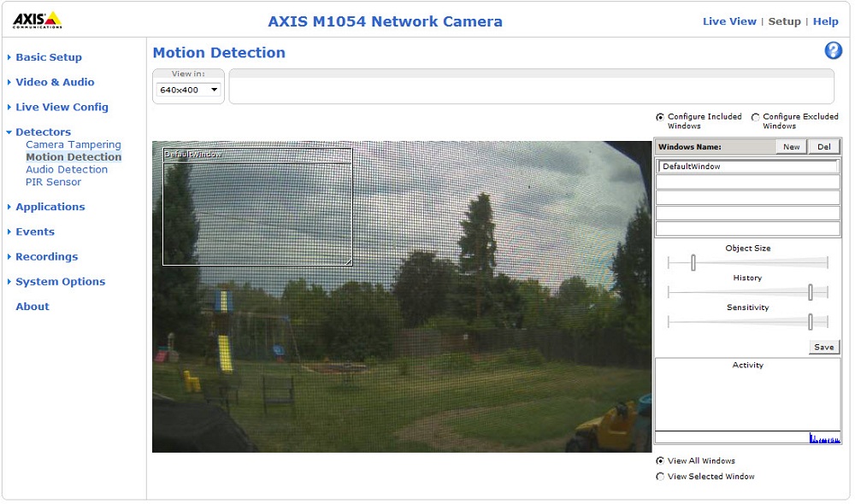
Task: Select Configure Excluded Windows radio button
Action: pos(755,117)
